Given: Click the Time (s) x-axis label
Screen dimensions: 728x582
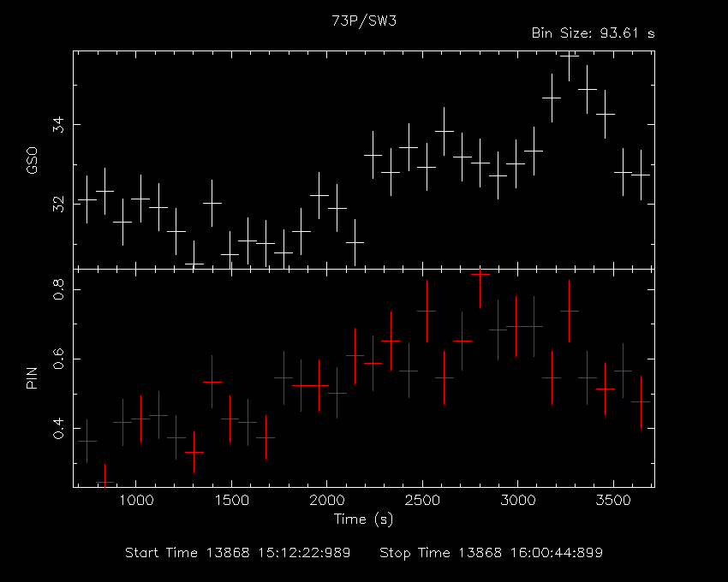Looking at the screenshot, I should coord(363,520).
